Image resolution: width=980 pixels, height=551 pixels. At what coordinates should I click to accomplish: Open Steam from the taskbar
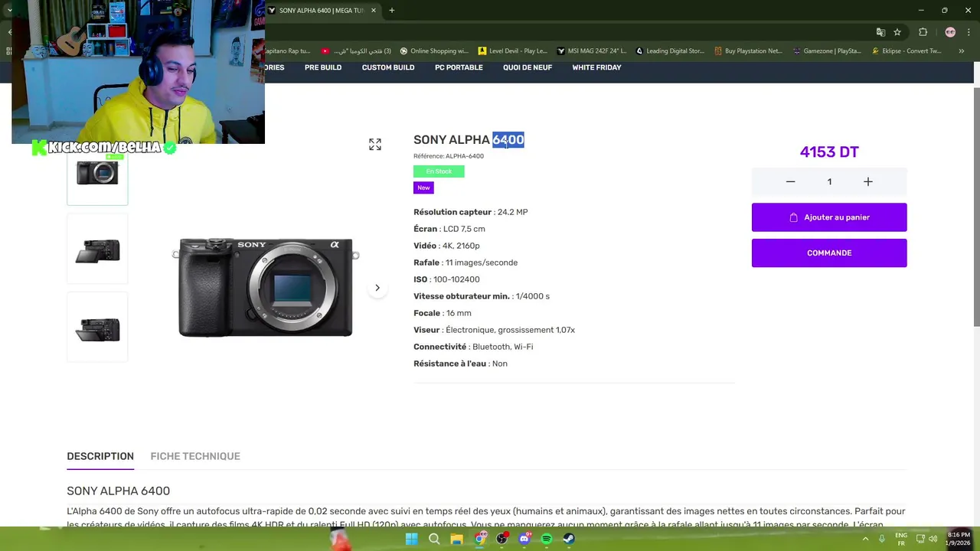point(569,539)
